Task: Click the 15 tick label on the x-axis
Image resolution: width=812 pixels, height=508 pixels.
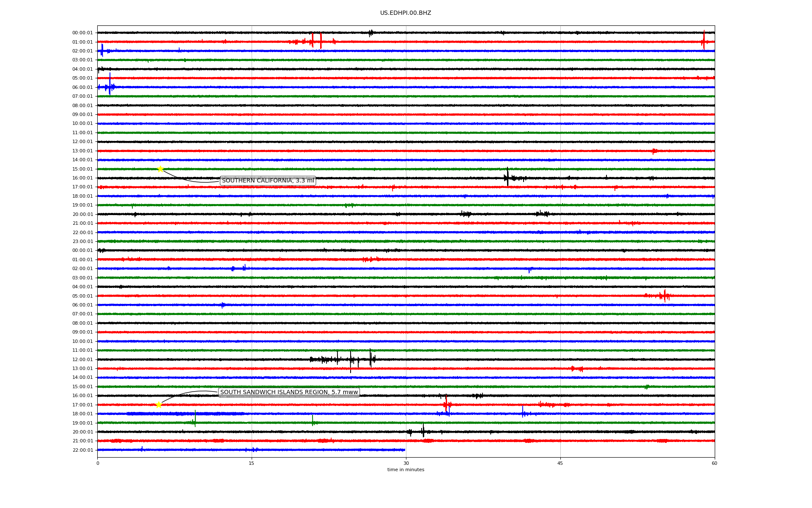Action: tap(252, 463)
